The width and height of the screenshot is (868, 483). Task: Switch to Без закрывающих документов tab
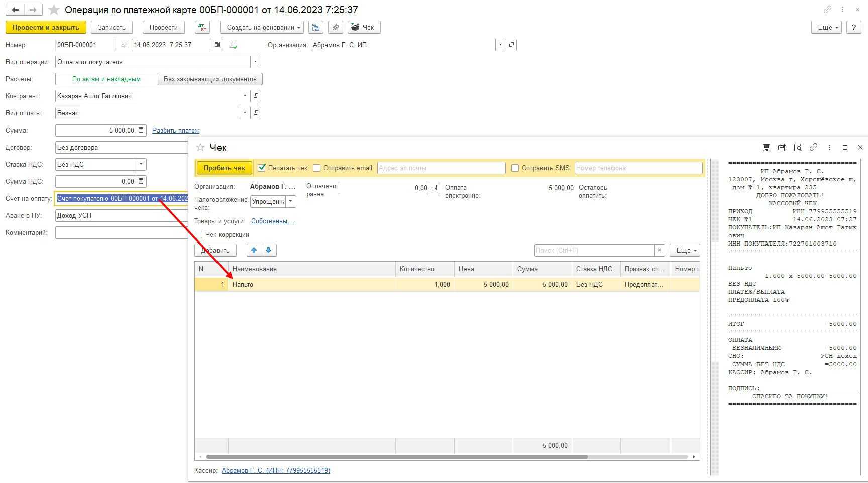click(x=210, y=79)
